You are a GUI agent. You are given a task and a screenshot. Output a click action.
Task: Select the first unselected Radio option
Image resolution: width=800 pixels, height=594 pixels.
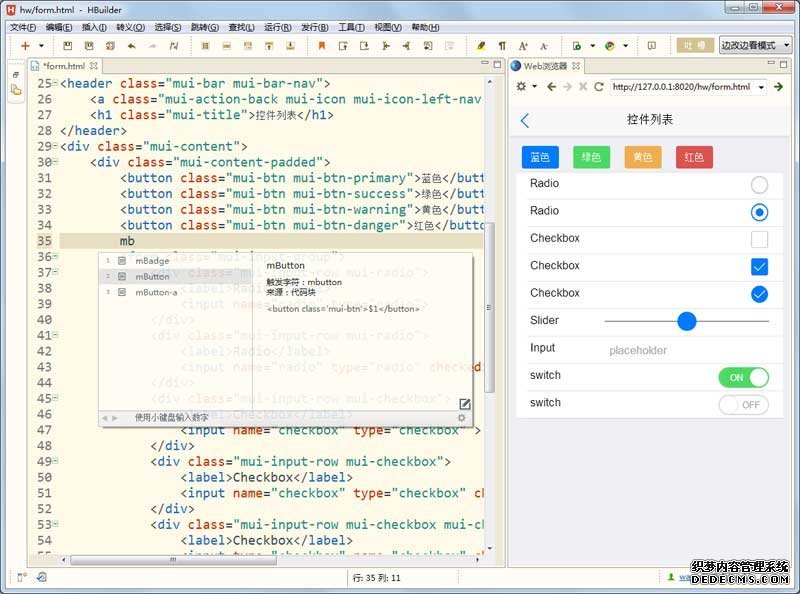(x=759, y=184)
